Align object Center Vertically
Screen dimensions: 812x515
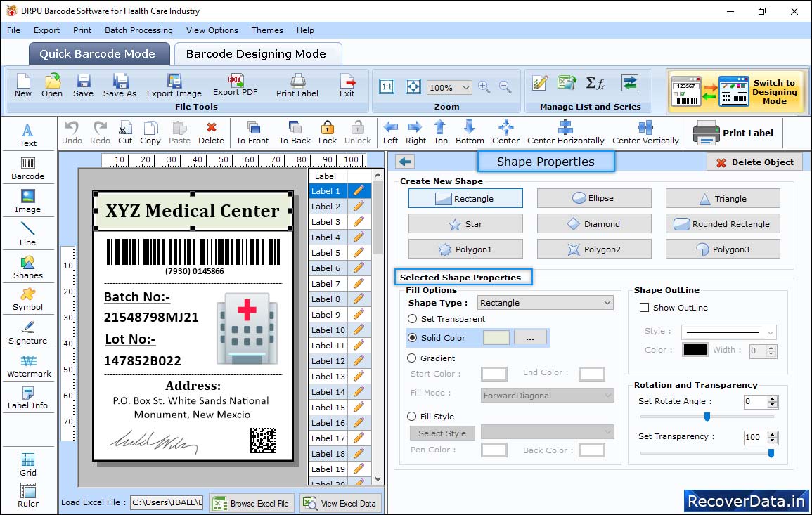click(x=645, y=133)
